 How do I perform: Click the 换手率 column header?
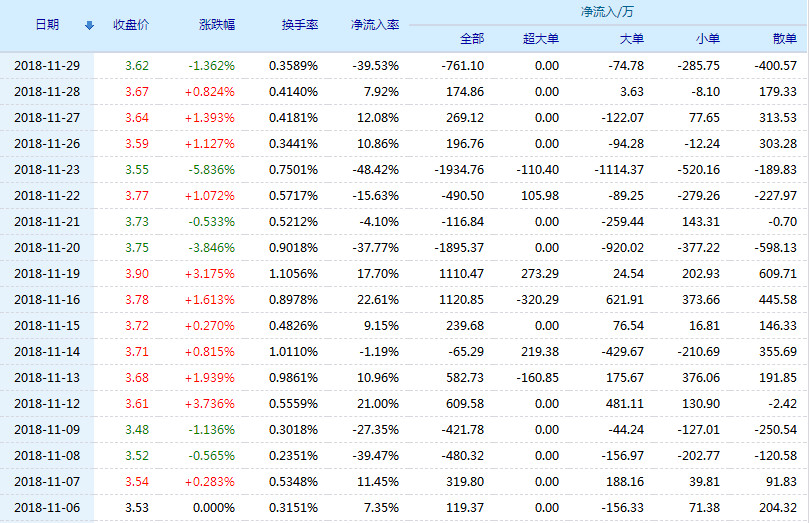(x=300, y=24)
